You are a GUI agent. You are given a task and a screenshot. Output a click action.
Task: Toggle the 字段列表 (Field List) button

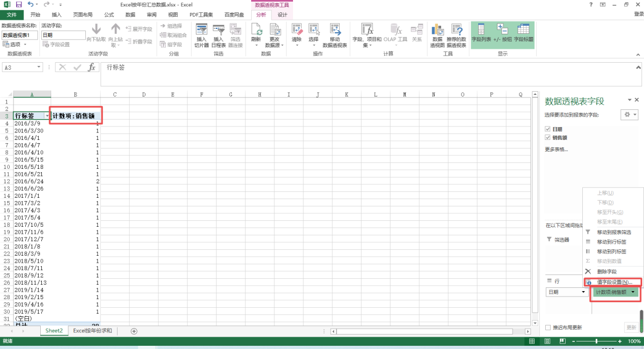point(481,33)
